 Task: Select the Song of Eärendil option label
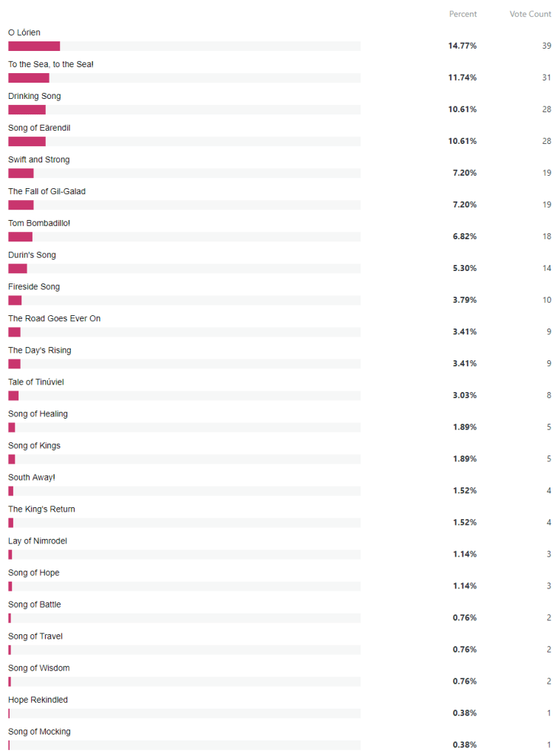click(x=39, y=128)
